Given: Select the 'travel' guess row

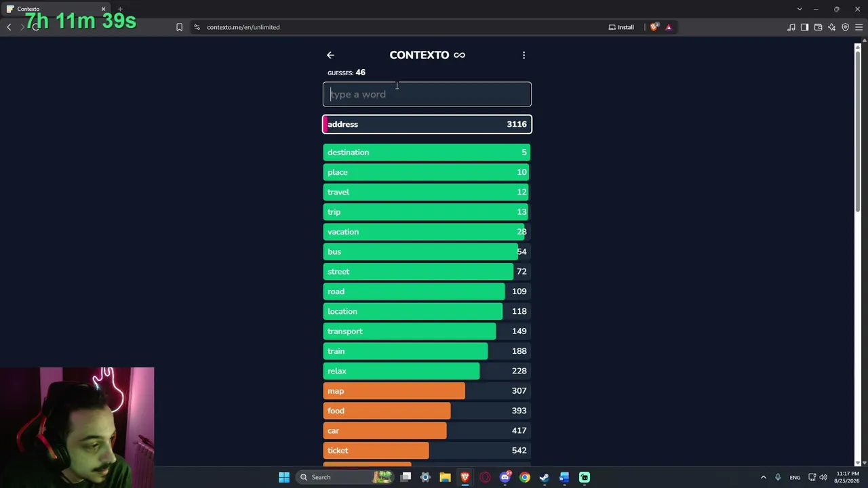Looking at the screenshot, I should (x=427, y=192).
